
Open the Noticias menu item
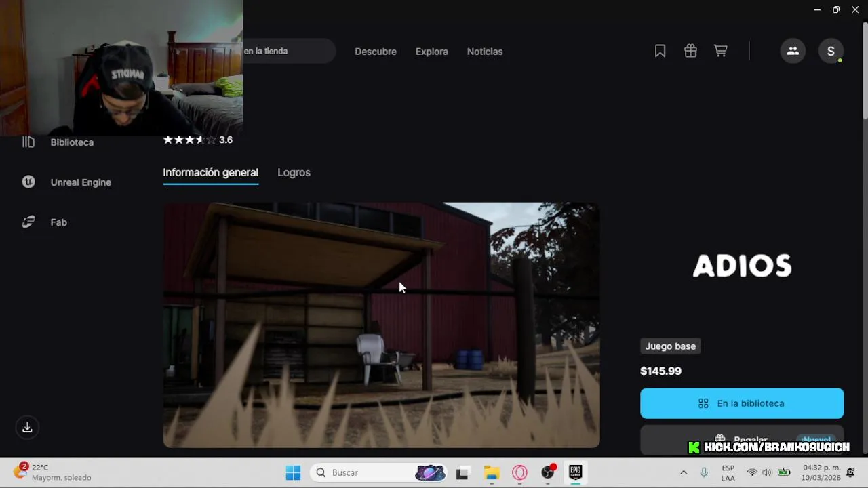[x=485, y=52]
